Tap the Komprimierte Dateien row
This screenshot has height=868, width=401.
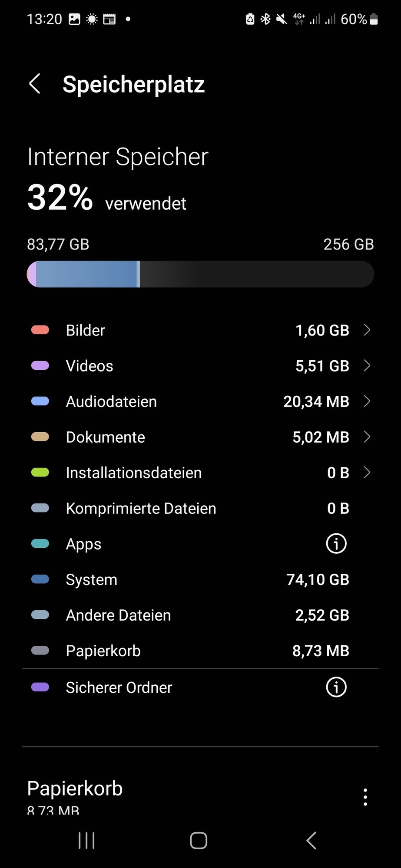(200, 508)
